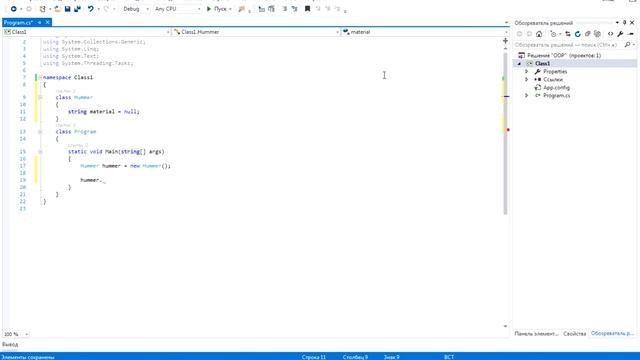
Task: Click the Solution Explorer search magnifier icon
Action: click(627, 45)
